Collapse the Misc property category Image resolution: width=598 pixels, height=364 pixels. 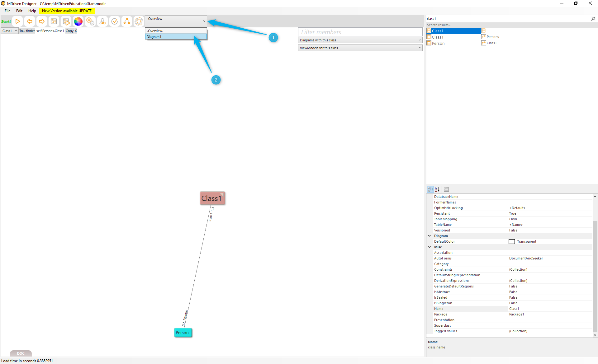coord(430,247)
